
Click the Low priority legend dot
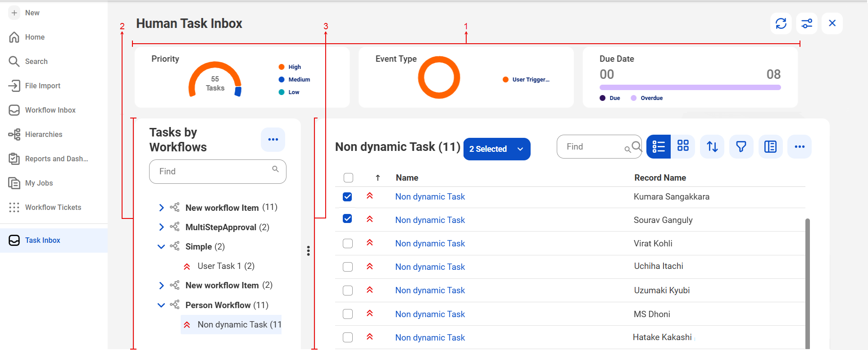[x=282, y=92]
